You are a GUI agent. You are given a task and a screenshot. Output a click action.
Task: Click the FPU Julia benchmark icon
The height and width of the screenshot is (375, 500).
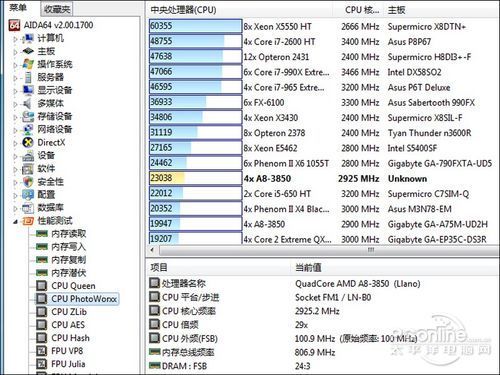tap(42, 364)
